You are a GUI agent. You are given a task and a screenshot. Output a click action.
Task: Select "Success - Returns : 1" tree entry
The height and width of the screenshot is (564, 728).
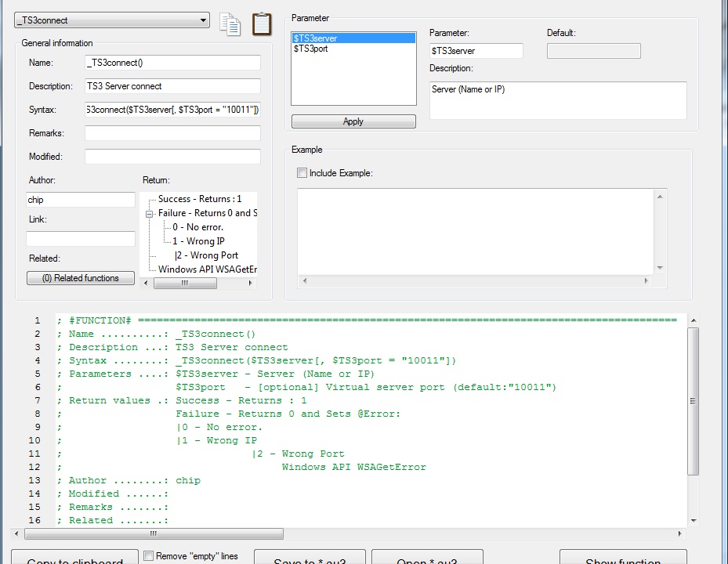(200, 199)
